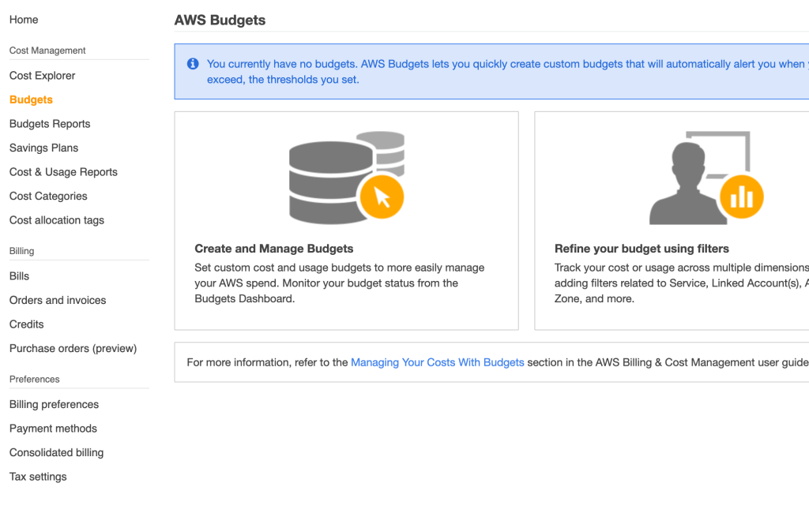The height and width of the screenshot is (532, 809).
Task: Click the Preferences section label
Action: click(35, 380)
